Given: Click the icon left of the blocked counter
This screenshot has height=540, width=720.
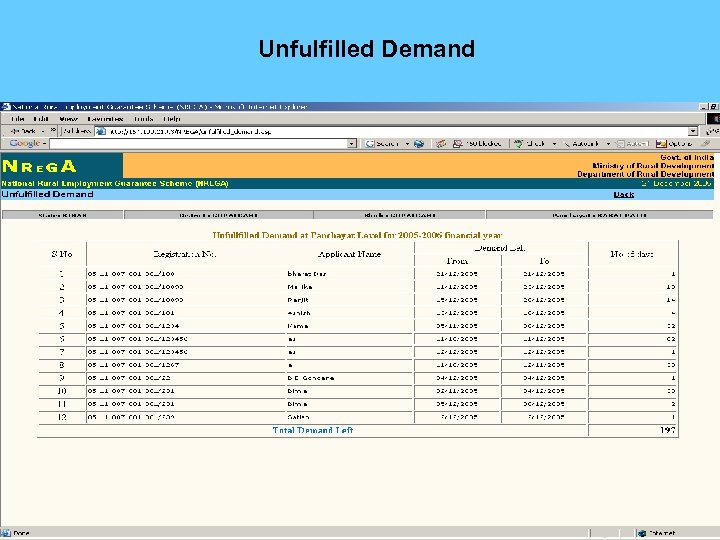Looking at the screenshot, I should [441, 144].
